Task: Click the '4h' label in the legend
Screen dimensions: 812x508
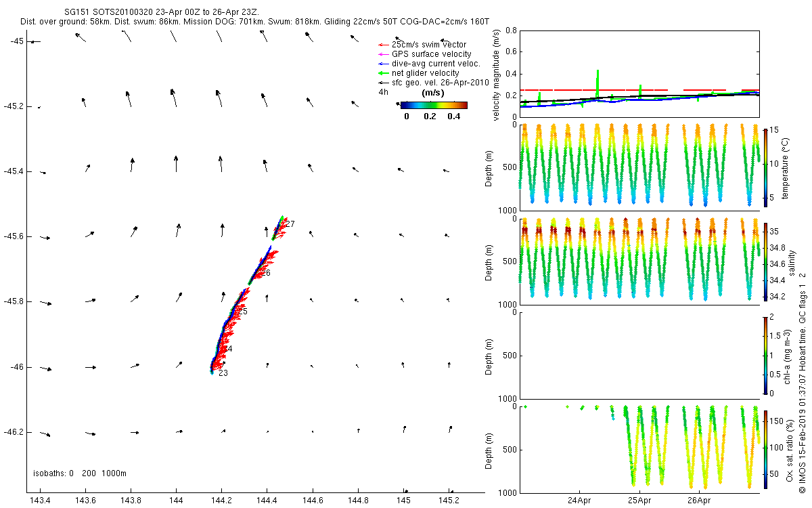Action: coord(383,92)
